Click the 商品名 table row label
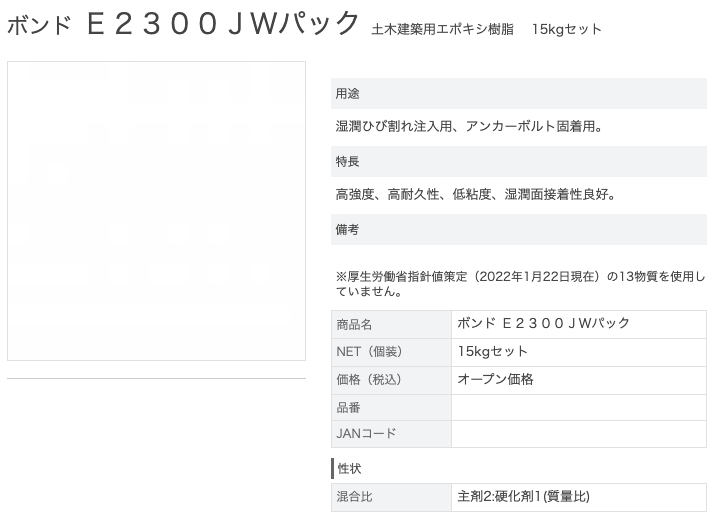Viewport: 712px width, 517px height. click(391, 325)
